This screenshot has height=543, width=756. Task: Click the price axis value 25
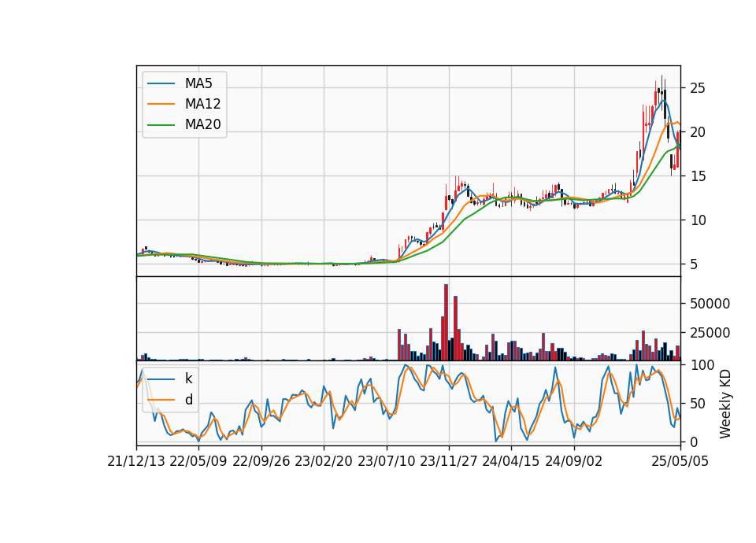698,88
